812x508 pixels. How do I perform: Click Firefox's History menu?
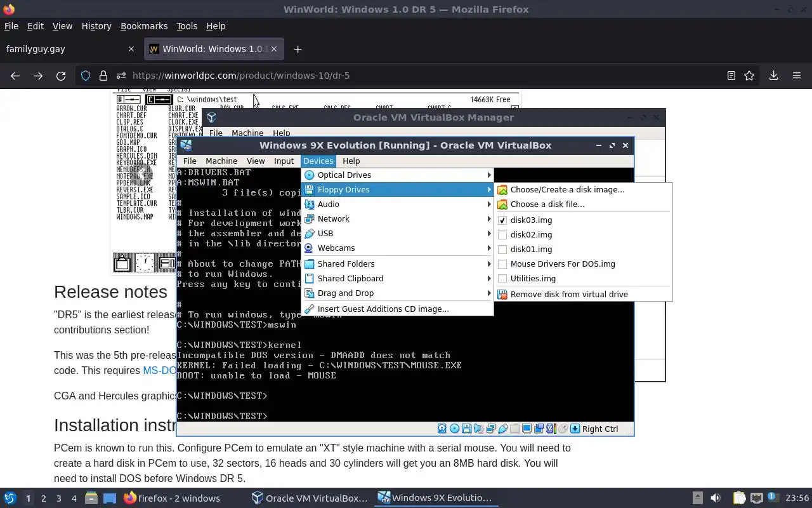pos(96,26)
